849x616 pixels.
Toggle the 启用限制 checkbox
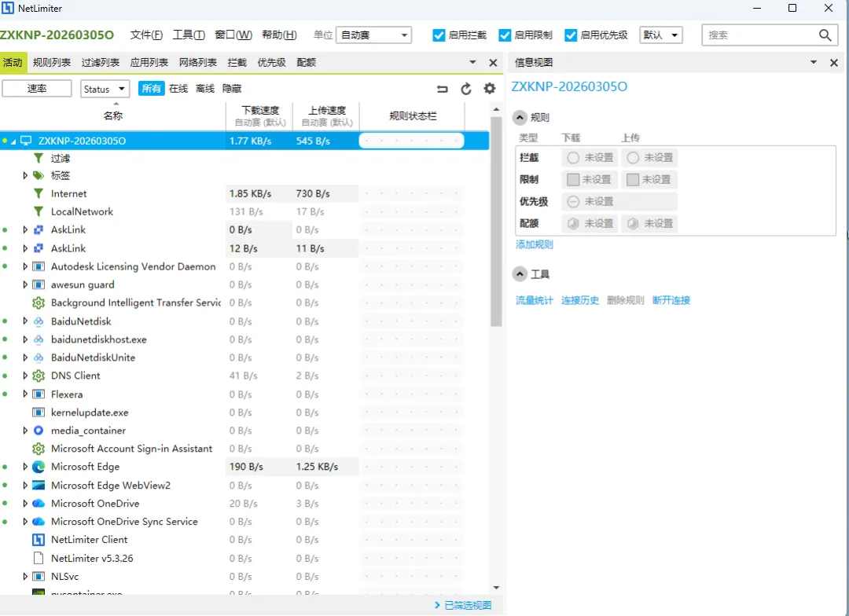click(505, 35)
